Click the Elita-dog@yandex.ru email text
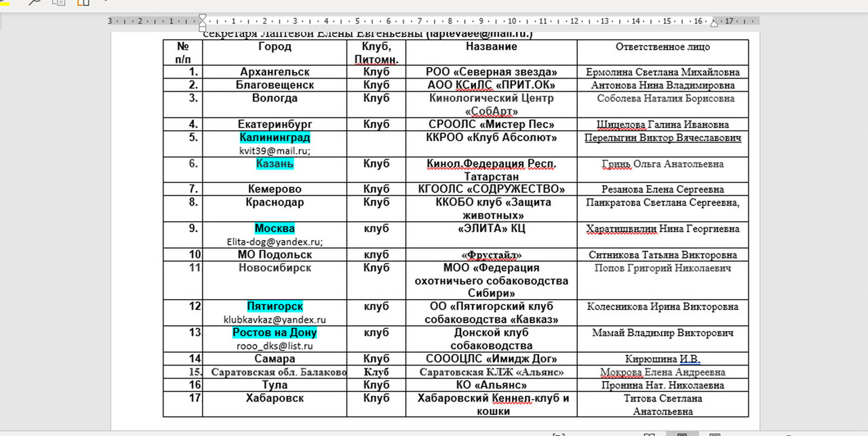Viewport: 868px width, 436px height. tap(275, 242)
